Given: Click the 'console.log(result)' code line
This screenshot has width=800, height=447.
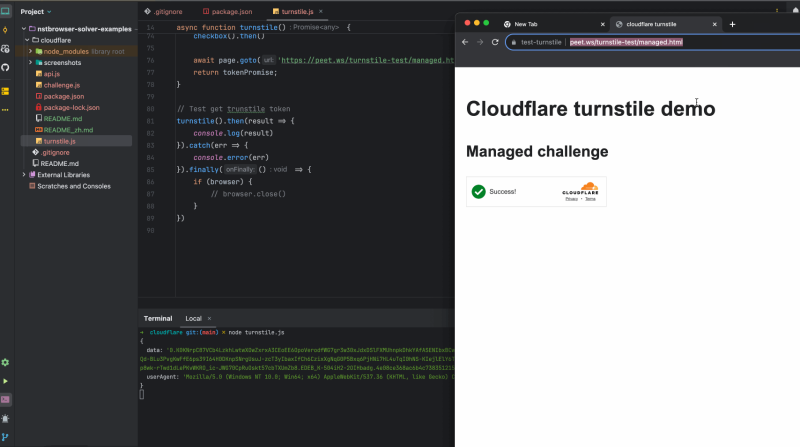Looking at the screenshot, I should coord(233,133).
